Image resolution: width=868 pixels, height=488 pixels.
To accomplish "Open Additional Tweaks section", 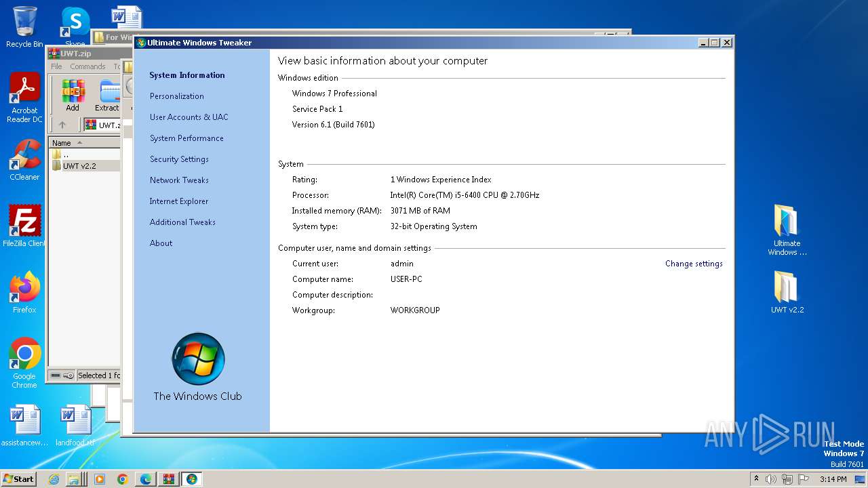I will coord(182,222).
